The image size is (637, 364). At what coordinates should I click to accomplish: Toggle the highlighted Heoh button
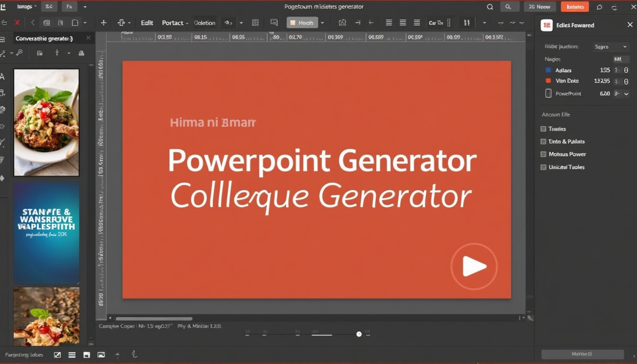tap(302, 23)
